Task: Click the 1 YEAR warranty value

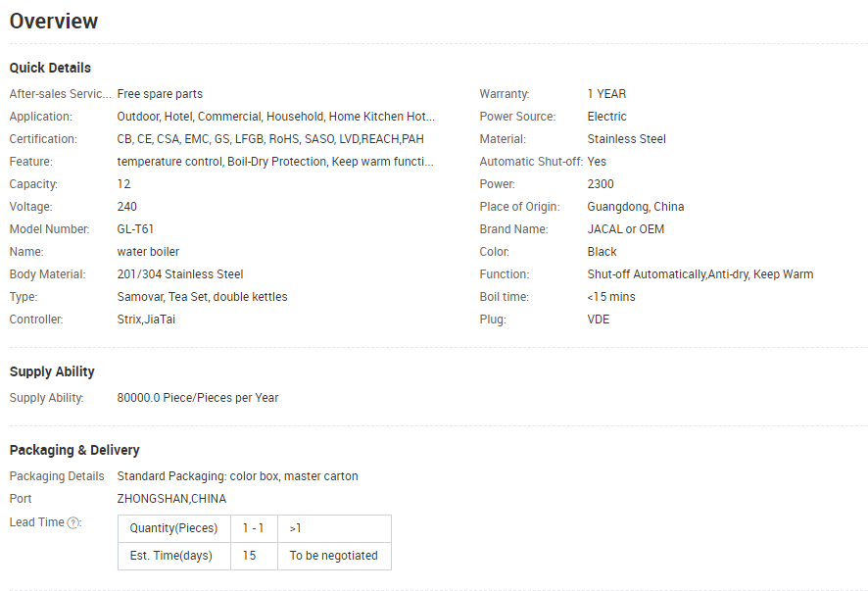Action: click(606, 94)
